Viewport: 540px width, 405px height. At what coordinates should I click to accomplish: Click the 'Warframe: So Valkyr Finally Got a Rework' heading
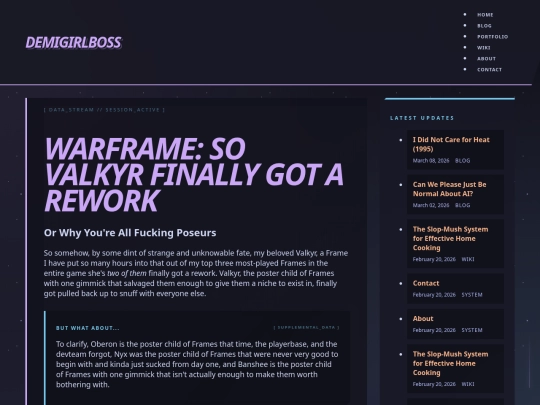(x=194, y=174)
